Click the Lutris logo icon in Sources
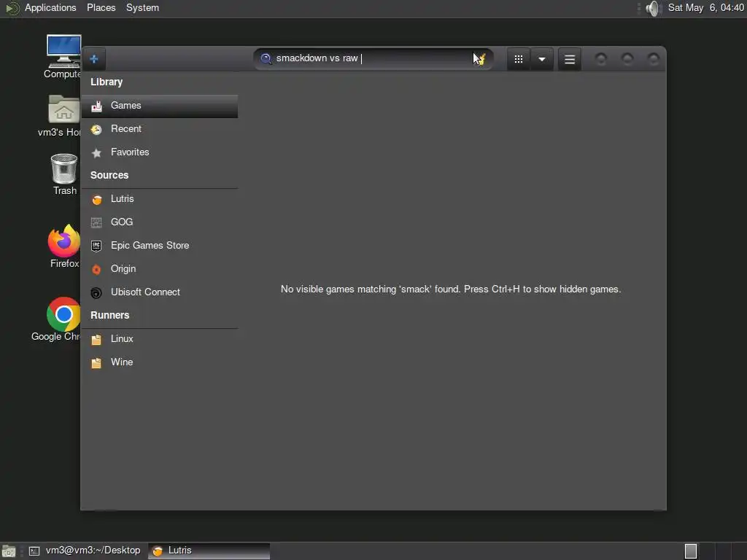The image size is (747, 560). tap(97, 200)
